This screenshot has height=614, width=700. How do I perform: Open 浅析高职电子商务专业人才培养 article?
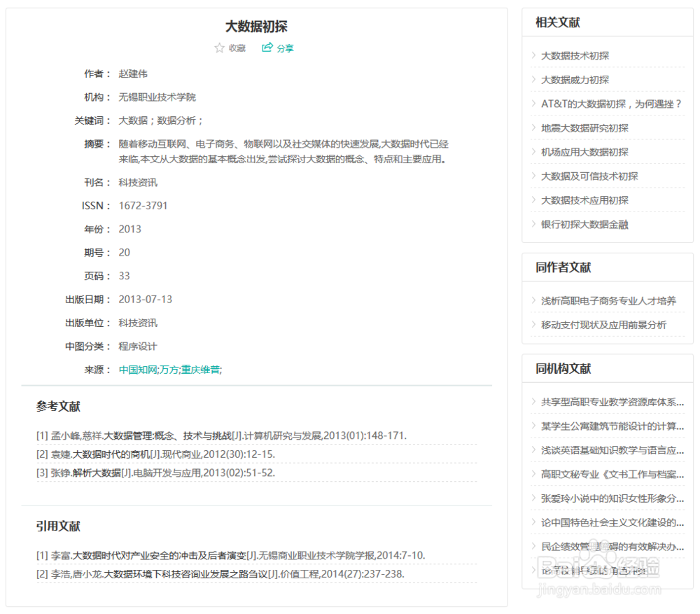608,301
